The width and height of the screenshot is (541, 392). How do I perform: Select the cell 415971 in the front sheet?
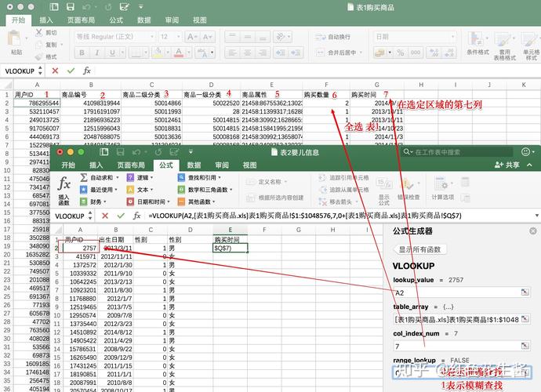tap(81, 256)
